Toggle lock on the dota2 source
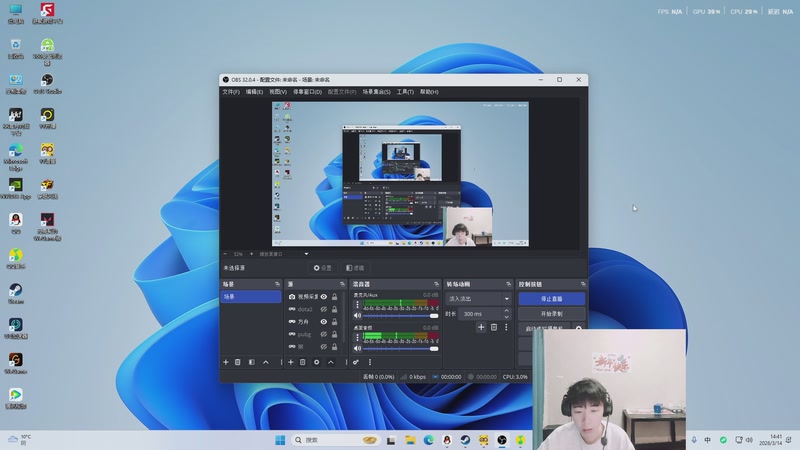 [x=335, y=309]
